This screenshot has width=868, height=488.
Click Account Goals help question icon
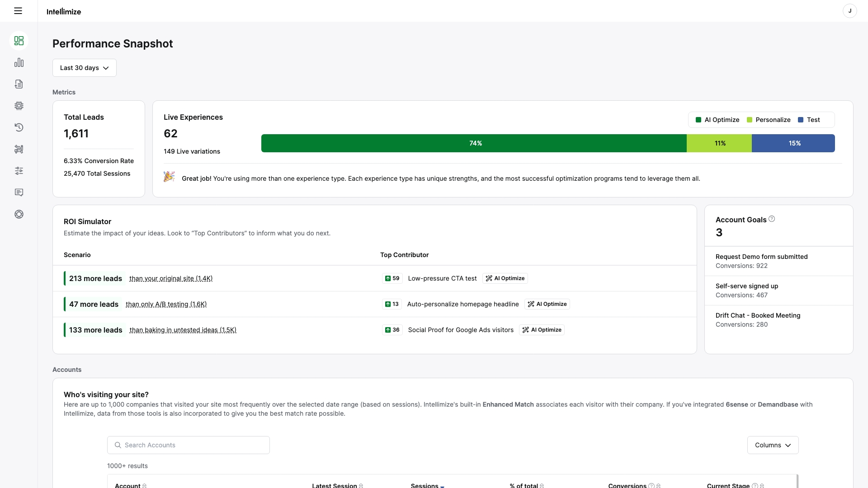coord(772,219)
